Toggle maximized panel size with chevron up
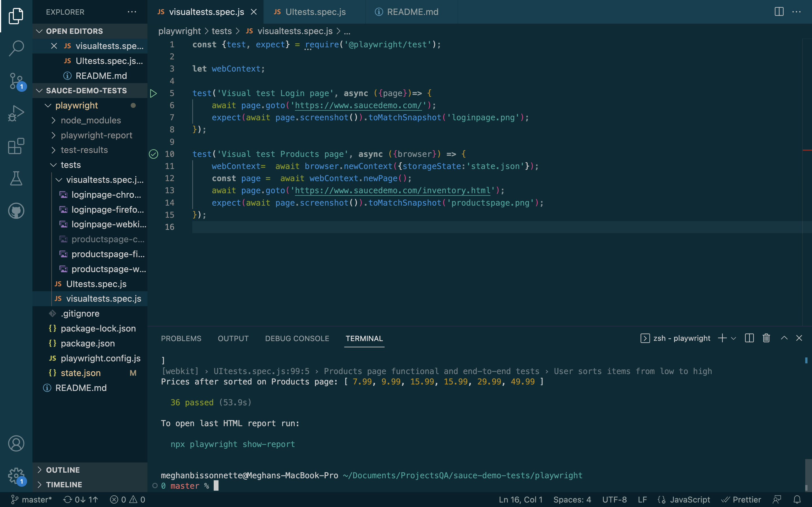 click(784, 338)
